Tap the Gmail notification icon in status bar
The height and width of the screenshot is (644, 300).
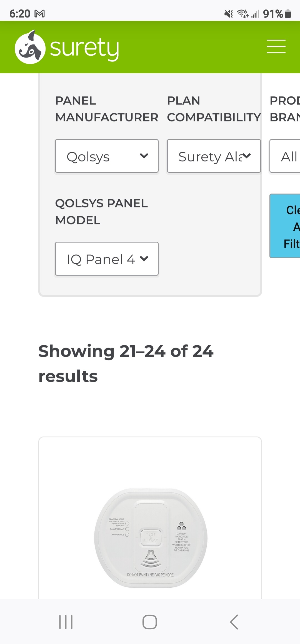click(39, 14)
